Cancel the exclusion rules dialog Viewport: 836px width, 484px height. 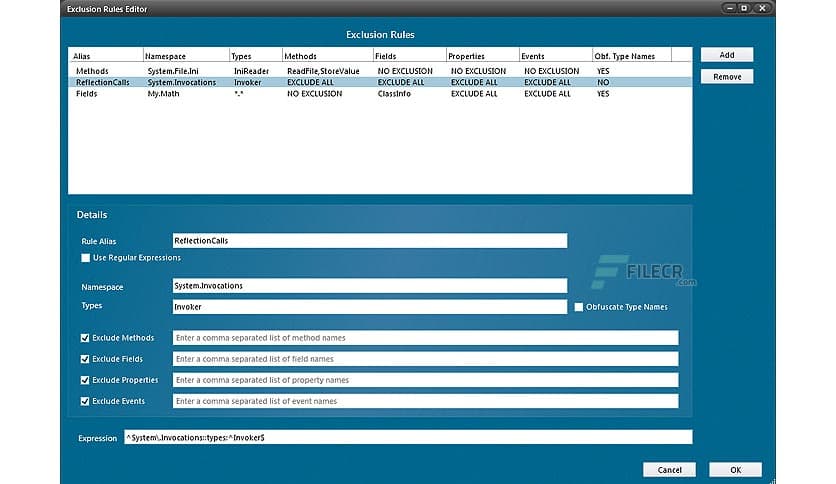coord(669,469)
